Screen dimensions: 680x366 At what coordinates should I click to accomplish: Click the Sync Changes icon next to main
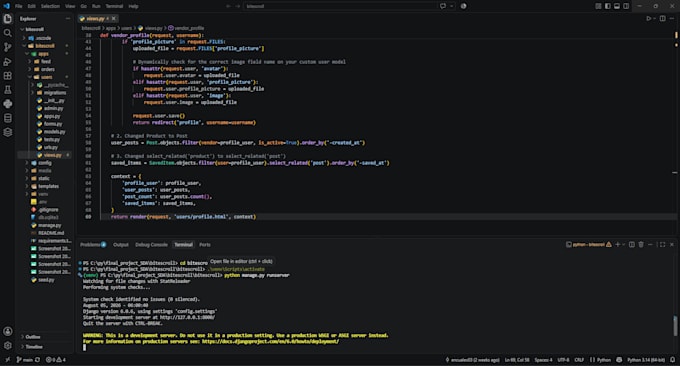38,360
